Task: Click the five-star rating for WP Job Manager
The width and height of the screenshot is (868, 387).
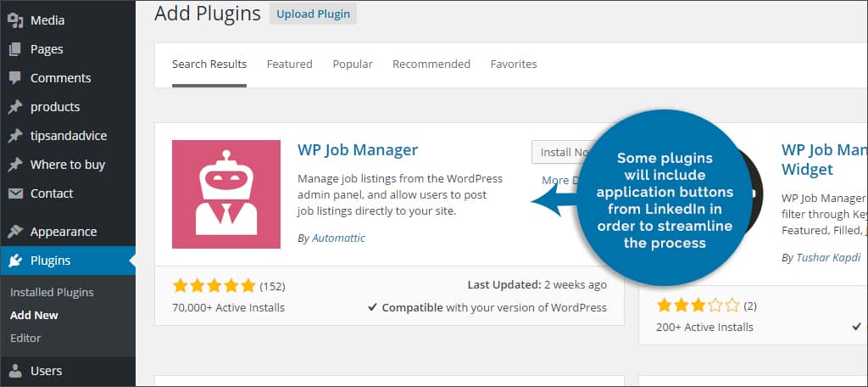Action: [x=214, y=286]
